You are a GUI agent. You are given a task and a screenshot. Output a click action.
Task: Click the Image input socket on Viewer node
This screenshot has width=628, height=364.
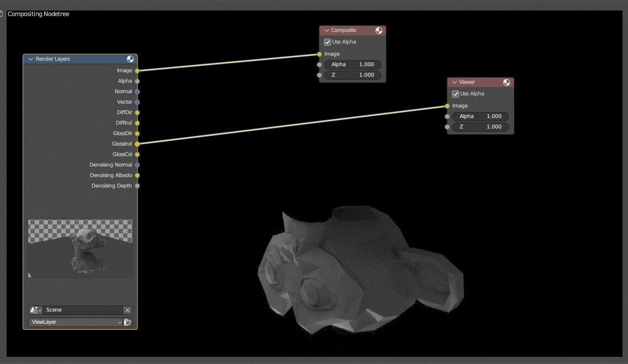tap(448, 106)
